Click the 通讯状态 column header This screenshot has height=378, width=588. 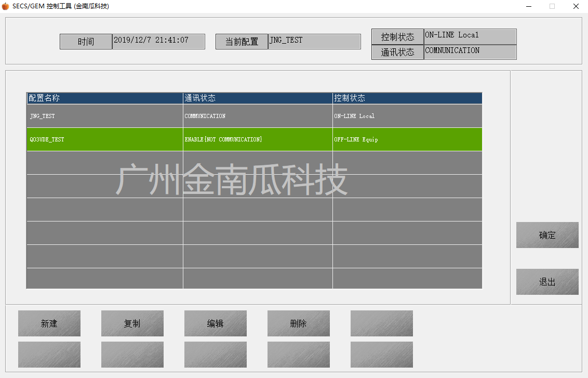pos(257,98)
